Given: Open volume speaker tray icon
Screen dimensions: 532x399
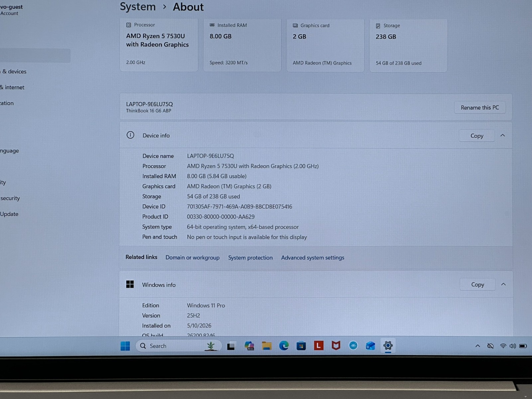Looking at the screenshot, I should pos(513,346).
